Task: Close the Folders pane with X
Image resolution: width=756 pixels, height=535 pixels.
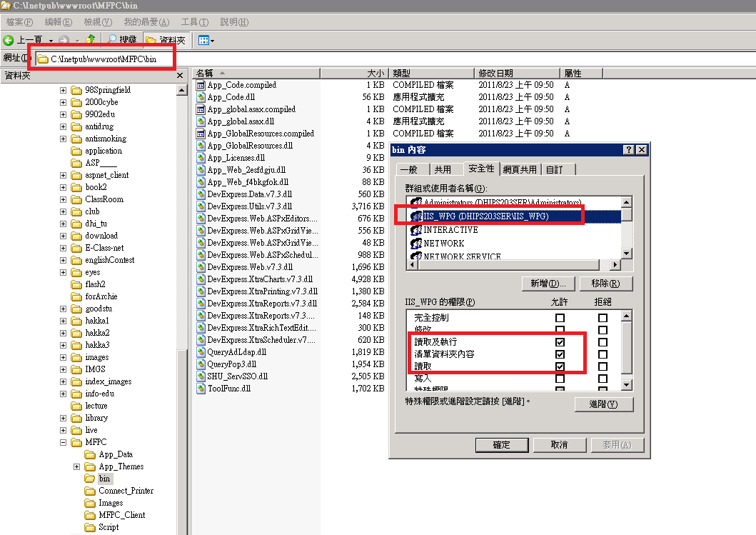Action: click(181, 74)
